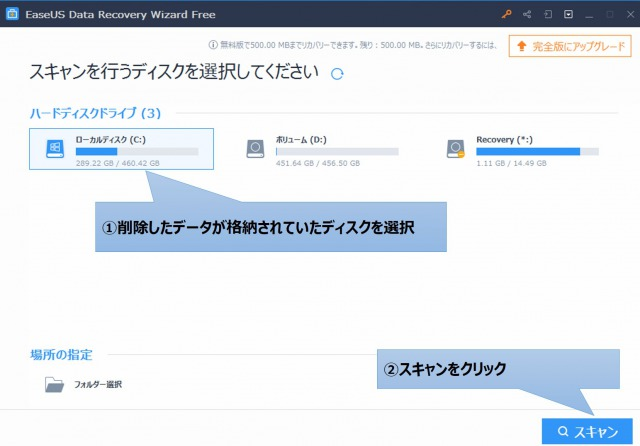640x446 pixels.
Task: Click the EaseUS app logo icon
Action: pos(12,14)
